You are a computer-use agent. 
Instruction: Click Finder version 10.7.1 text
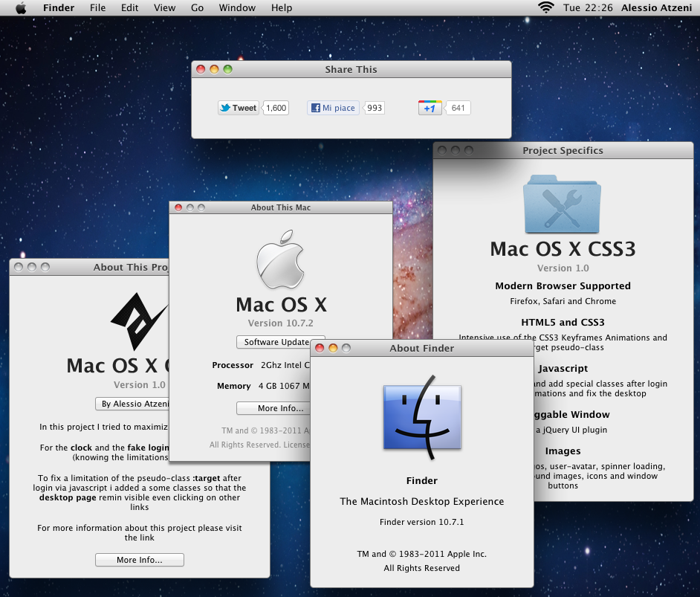click(x=422, y=522)
